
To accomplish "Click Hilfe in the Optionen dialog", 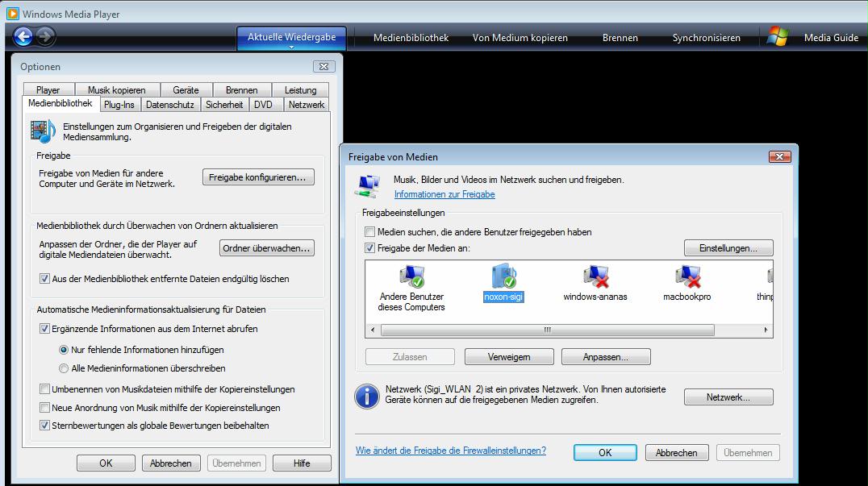I will [x=302, y=463].
